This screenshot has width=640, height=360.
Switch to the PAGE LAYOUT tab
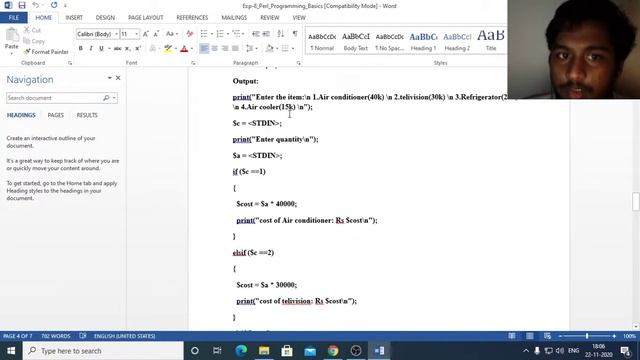click(x=145, y=18)
